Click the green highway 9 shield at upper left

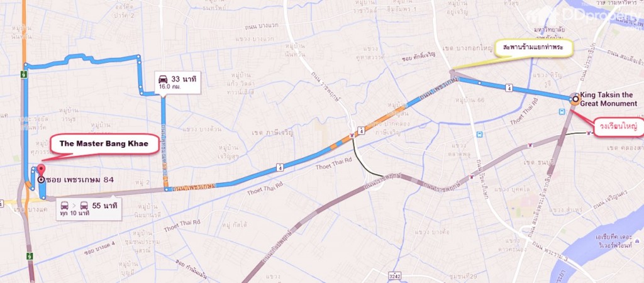pyautogui.click(x=25, y=74)
